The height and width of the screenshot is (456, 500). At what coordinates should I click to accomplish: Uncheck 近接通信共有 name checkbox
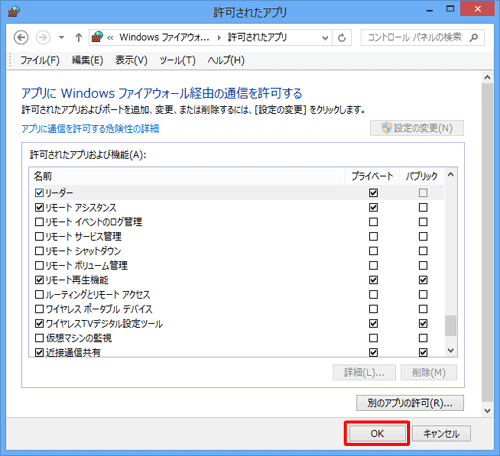coord(39,352)
